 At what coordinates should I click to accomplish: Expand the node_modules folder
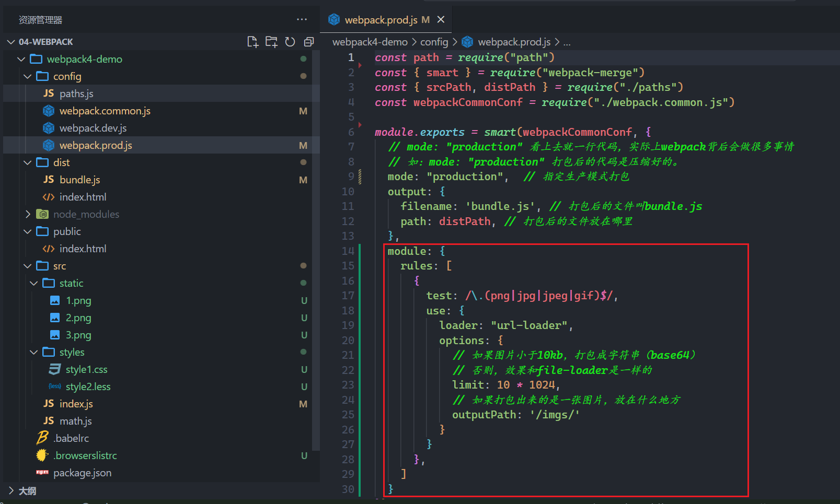[28, 214]
